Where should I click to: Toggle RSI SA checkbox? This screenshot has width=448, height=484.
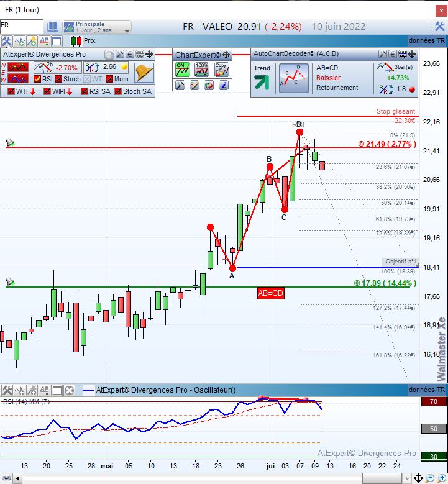tap(85, 91)
